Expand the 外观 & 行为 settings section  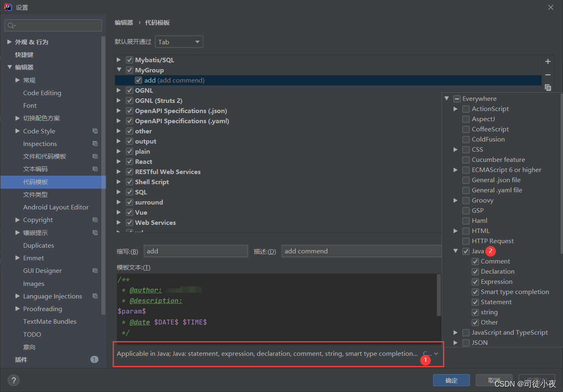(x=9, y=42)
